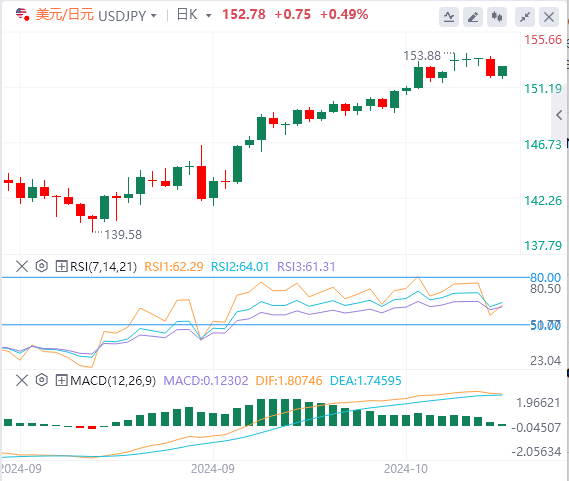Expand the RSI panel plus box
The width and height of the screenshot is (569, 481).
click(61, 266)
